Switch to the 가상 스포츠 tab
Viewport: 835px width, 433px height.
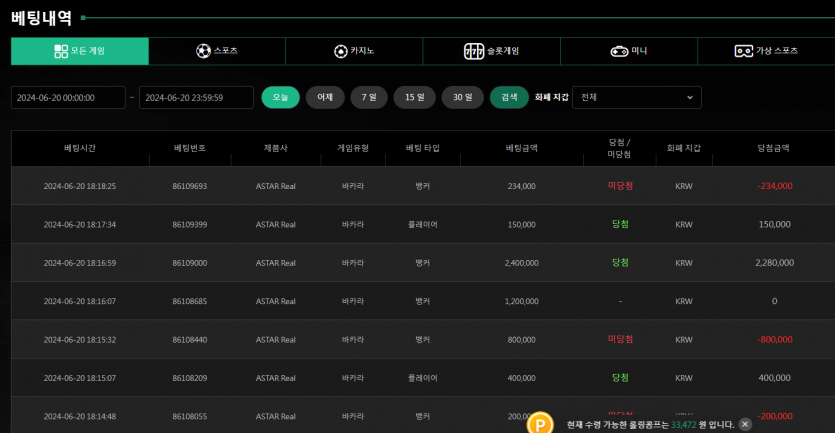766,51
